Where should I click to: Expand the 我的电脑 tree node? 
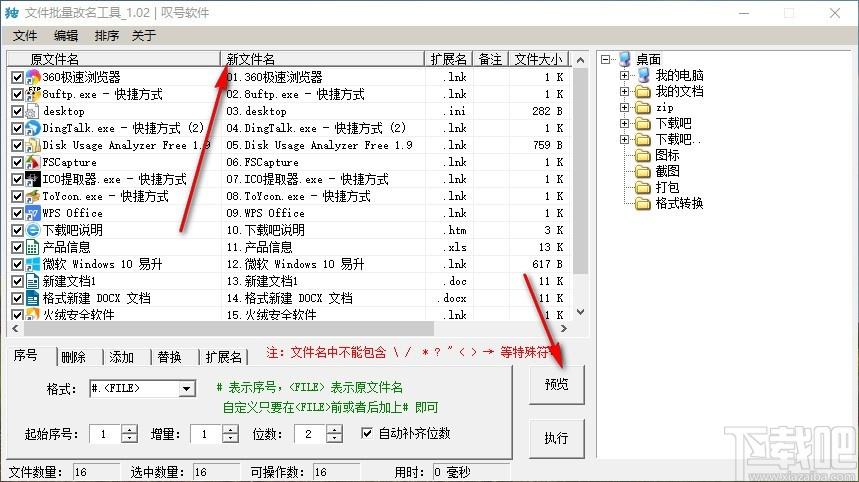pyautogui.click(x=625, y=75)
